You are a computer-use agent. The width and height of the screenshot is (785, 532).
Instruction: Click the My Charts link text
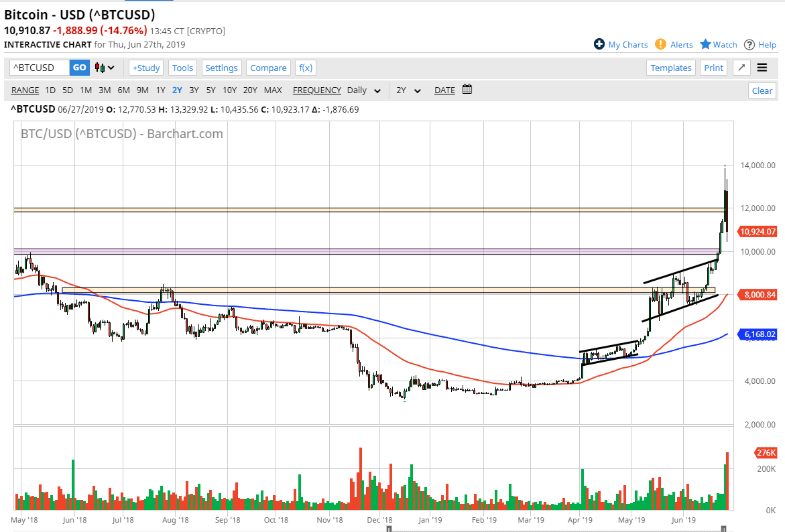(x=628, y=44)
